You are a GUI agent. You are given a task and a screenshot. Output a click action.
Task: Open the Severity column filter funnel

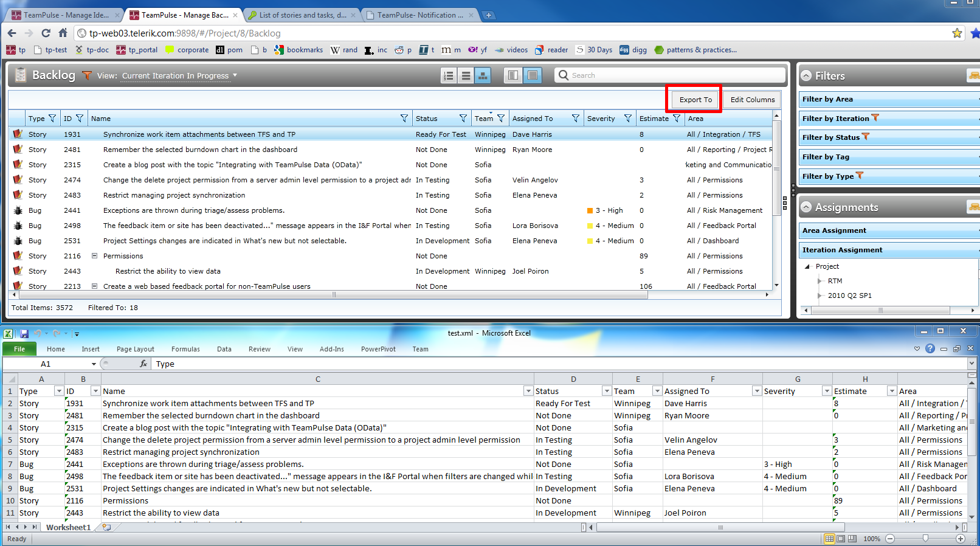coord(627,119)
